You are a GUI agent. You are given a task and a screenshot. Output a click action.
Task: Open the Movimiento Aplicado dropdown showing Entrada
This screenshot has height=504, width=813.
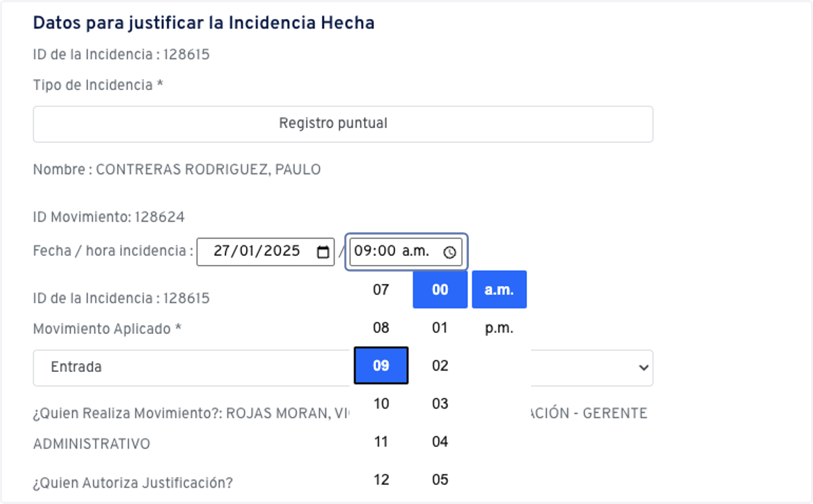pos(343,368)
